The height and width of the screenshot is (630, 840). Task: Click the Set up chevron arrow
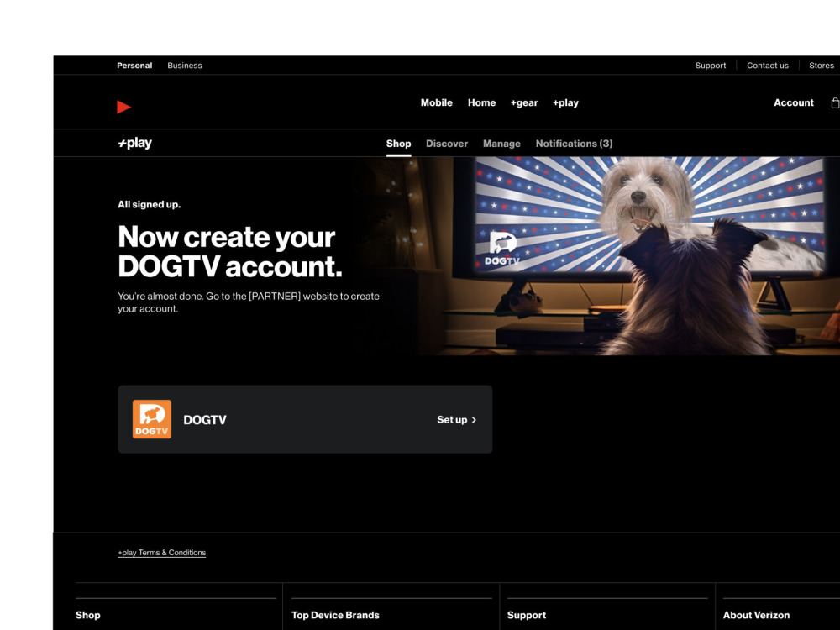(x=474, y=420)
